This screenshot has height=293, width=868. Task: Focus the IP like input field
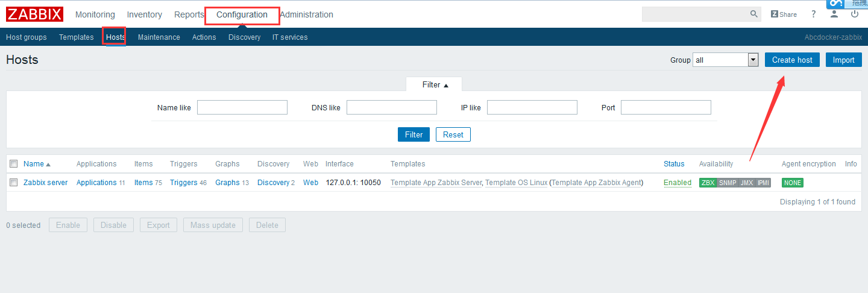[532, 107]
